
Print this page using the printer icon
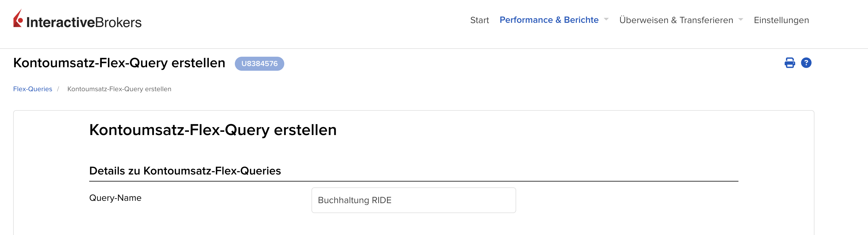(x=790, y=63)
